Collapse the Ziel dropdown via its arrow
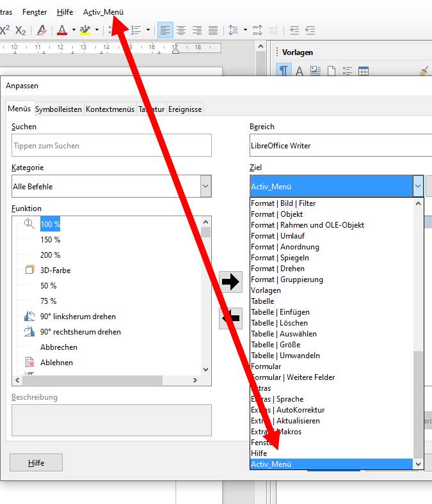The height and width of the screenshot is (504, 432). [418, 186]
